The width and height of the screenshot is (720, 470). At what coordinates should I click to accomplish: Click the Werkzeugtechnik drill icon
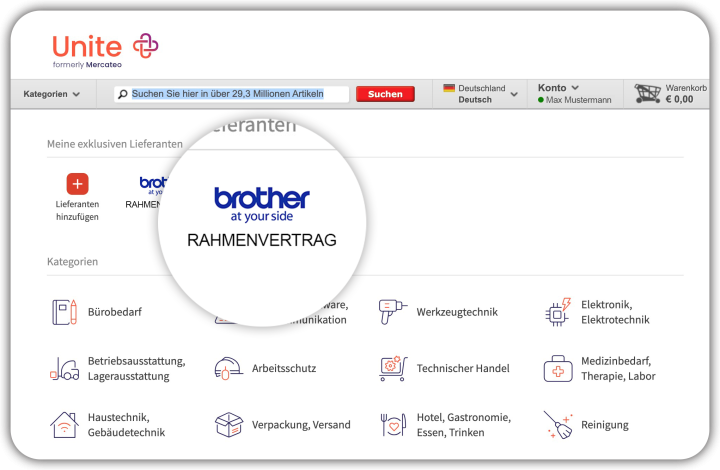(393, 312)
